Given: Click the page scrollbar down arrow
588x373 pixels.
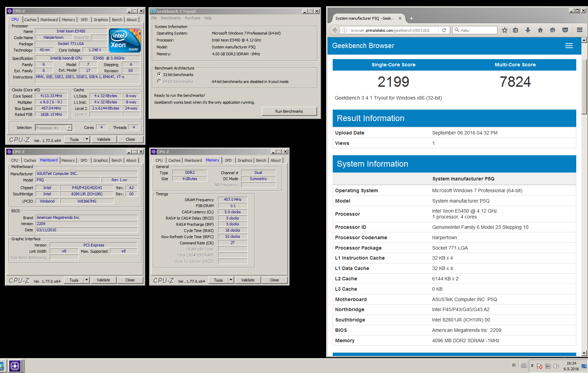Looking at the screenshot, I should (x=584, y=353).
